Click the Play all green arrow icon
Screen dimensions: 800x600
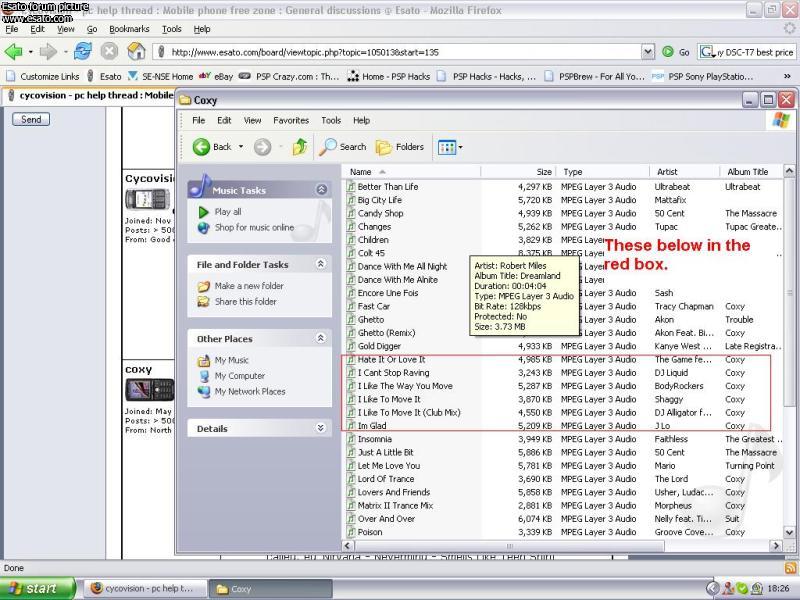204,212
